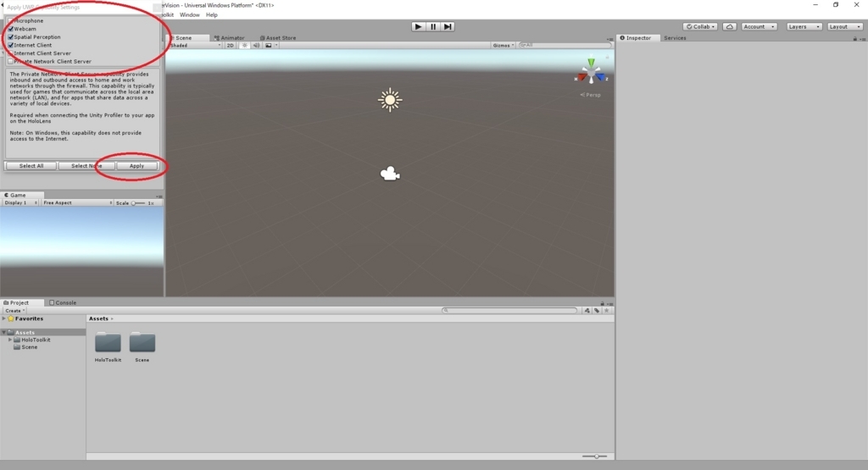Select the Main Camera gizmo in scene
The width and height of the screenshot is (868, 470).
(390, 174)
